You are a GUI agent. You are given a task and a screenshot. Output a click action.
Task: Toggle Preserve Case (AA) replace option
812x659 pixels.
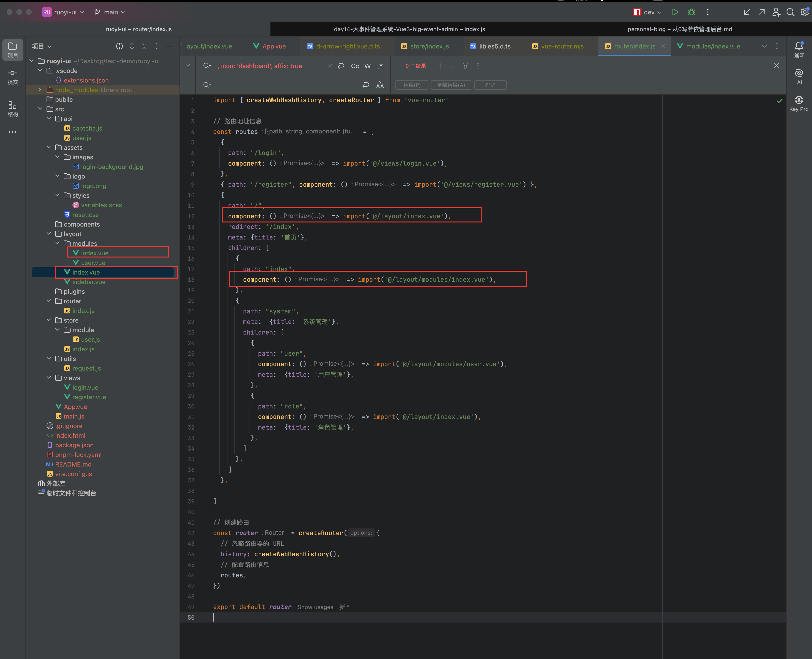click(380, 85)
